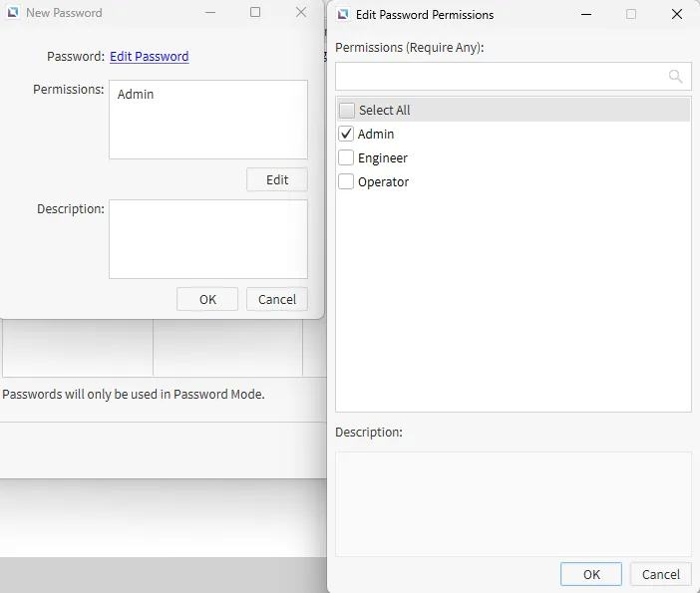Click OK in Edit Password Permissions
Viewport: 700px width, 593px height.
[x=591, y=574]
